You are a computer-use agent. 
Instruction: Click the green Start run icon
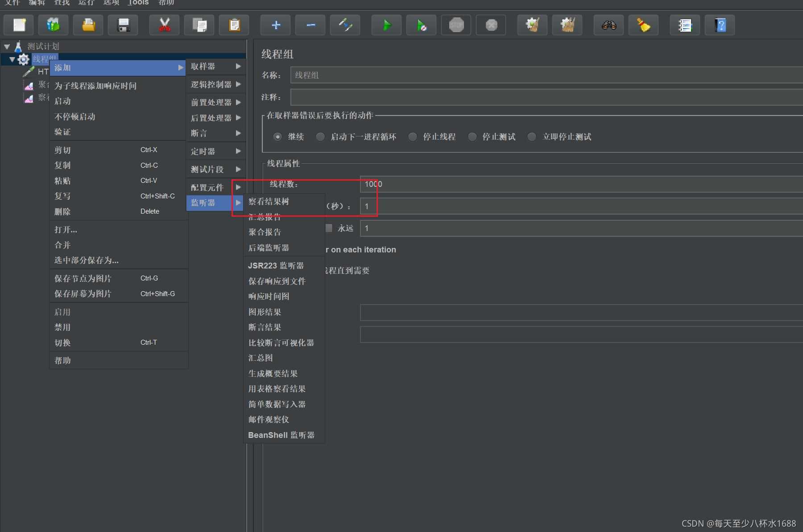click(x=386, y=25)
